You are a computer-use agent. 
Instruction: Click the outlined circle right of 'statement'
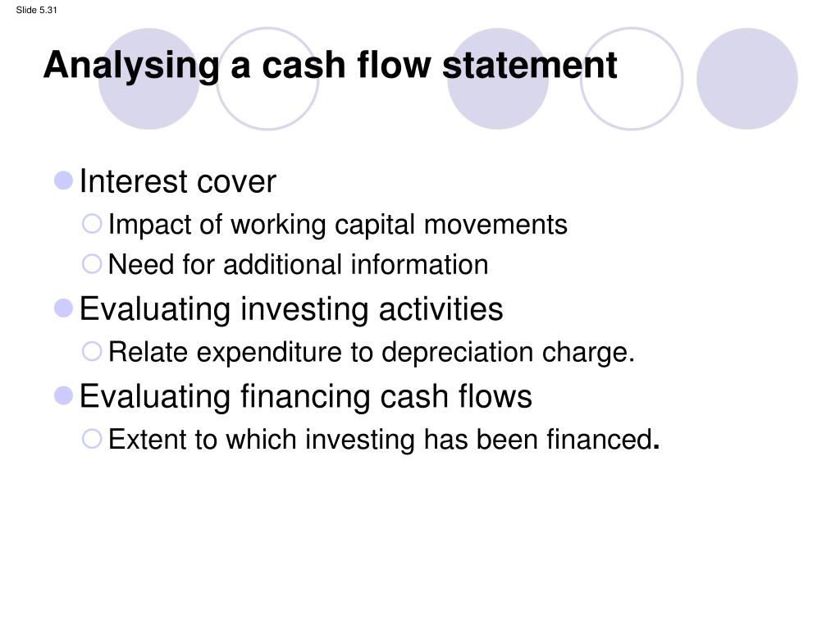pyautogui.click(x=632, y=79)
